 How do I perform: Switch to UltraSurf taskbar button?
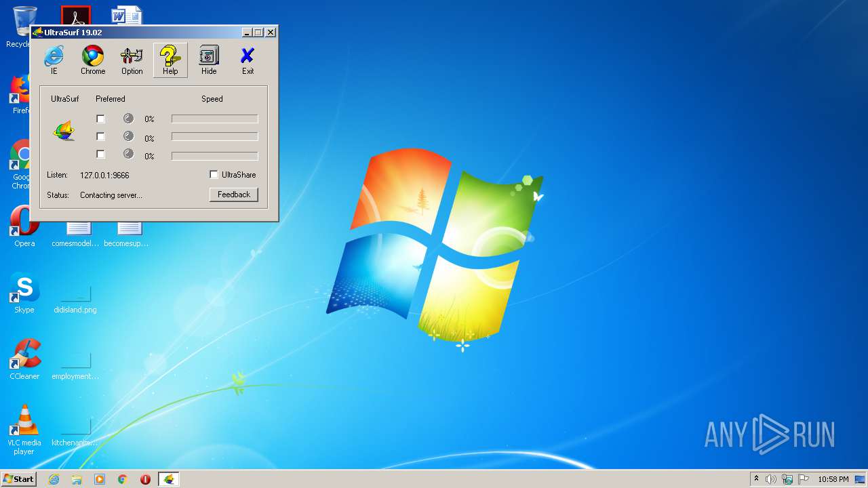click(169, 479)
